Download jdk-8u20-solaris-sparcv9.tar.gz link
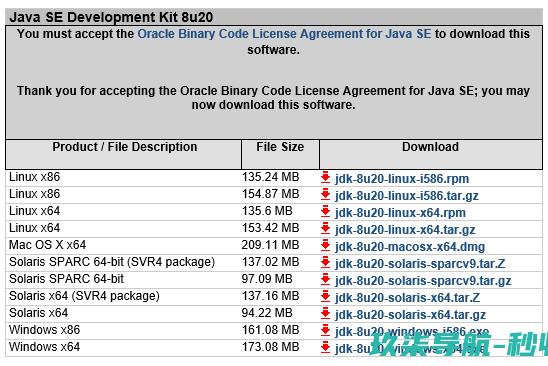 point(423,281)
